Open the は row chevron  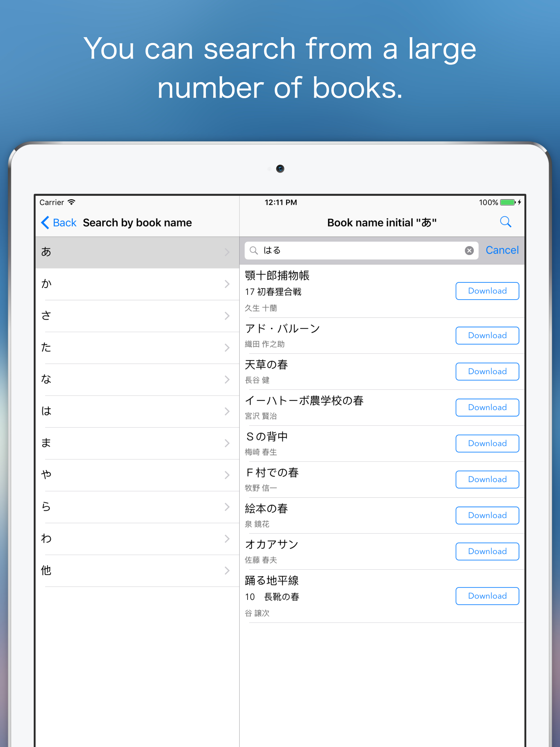227,411
